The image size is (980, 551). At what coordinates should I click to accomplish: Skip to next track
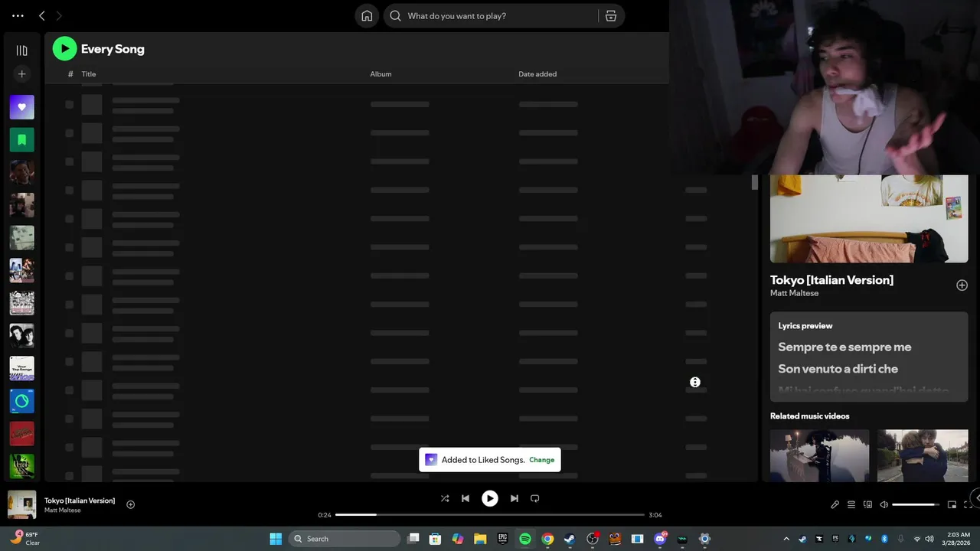click(514, 498)
